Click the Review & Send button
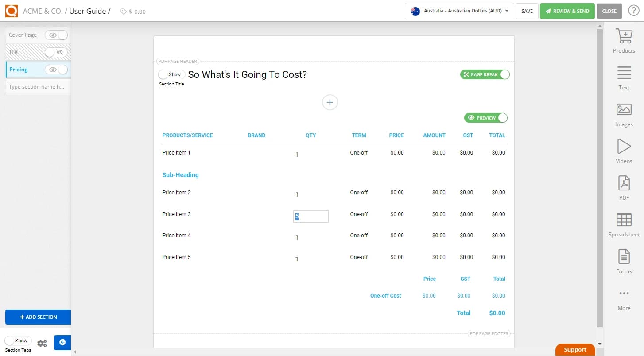Screen dimensions: 644x356 tap(567, 11)
